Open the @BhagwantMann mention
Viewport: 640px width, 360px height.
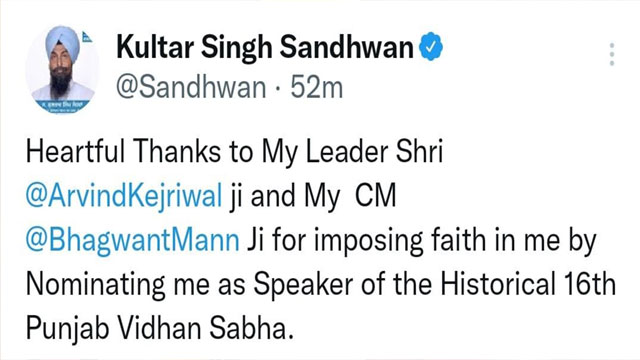point(133,240)
